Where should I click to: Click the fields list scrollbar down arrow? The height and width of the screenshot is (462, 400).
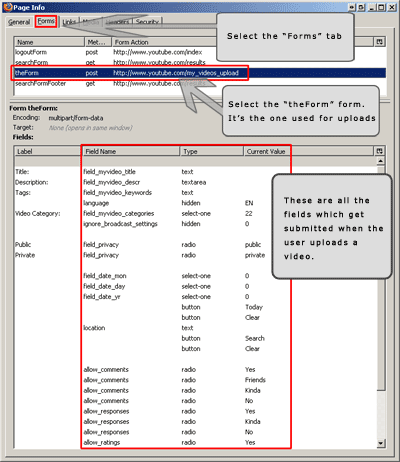click(x=380, y=443)
